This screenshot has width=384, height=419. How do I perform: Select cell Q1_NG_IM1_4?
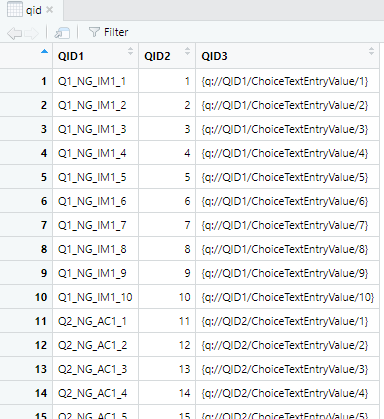coord(95,153)
